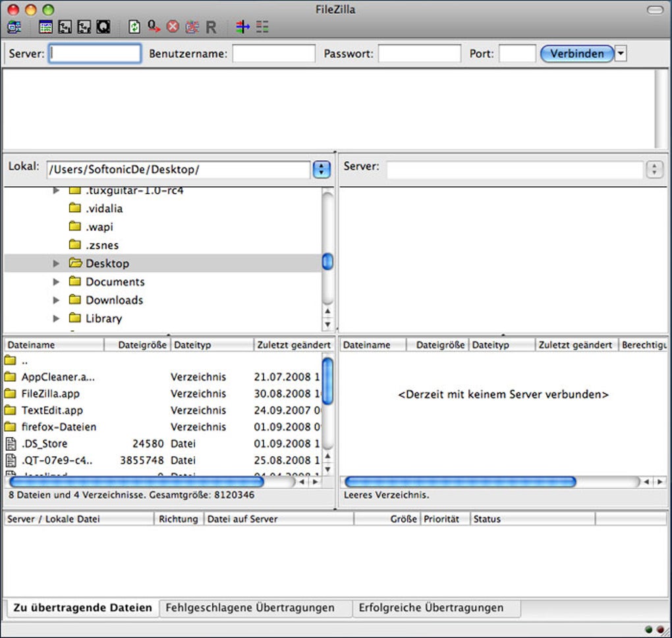Open the filename filters icon
This screenshot has height=638, width=672.
click(242, 27)
